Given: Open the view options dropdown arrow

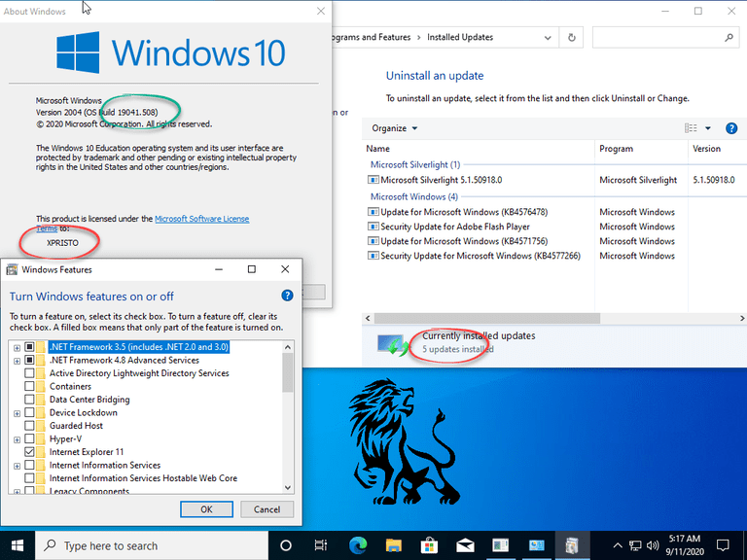Looking at the screenshot, I should pyautogui.click(x=708, y=128).
